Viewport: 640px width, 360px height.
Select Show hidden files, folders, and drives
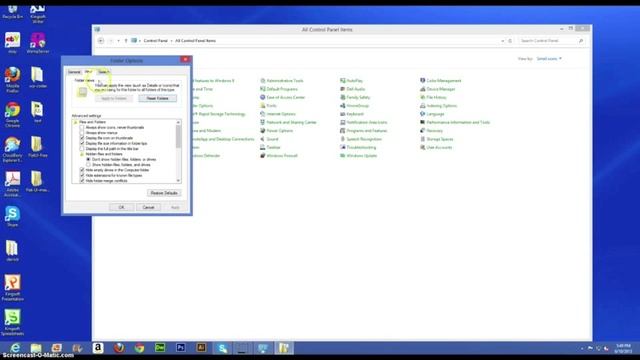coord(88,164)
